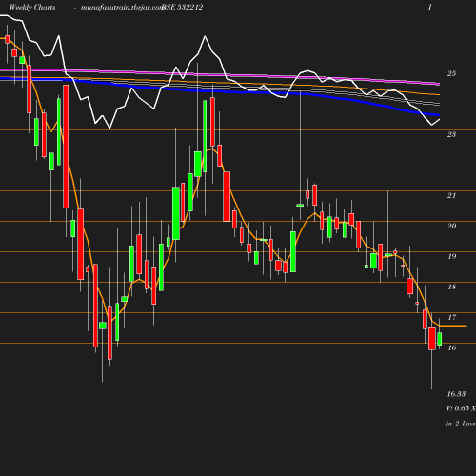Click the 'Weekly Charts' title text

(x=32, y=7)
